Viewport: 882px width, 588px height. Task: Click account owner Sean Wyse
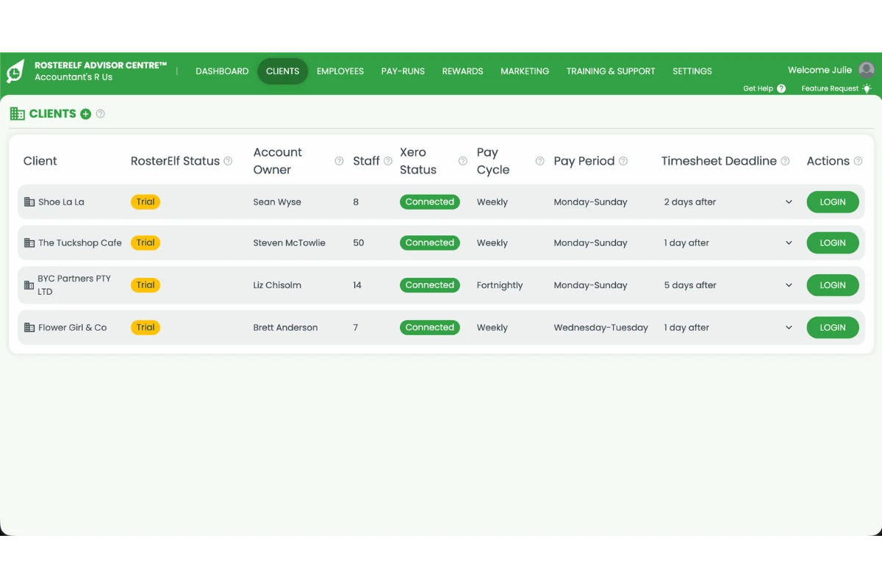click(277, 202)
